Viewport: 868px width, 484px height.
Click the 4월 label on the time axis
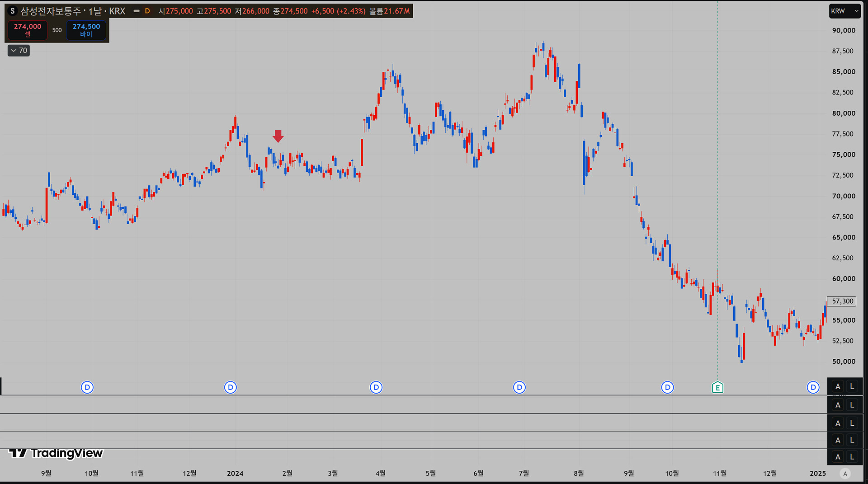point(381,473)
